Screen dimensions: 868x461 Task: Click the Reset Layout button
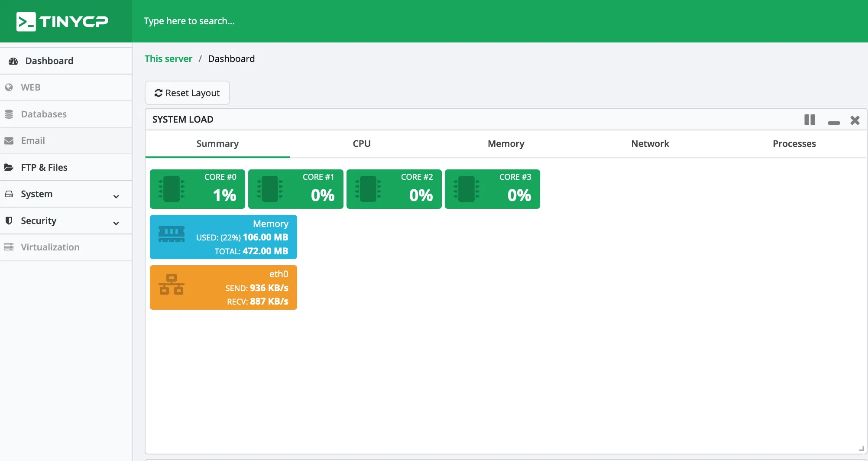[x=187, y=93]
